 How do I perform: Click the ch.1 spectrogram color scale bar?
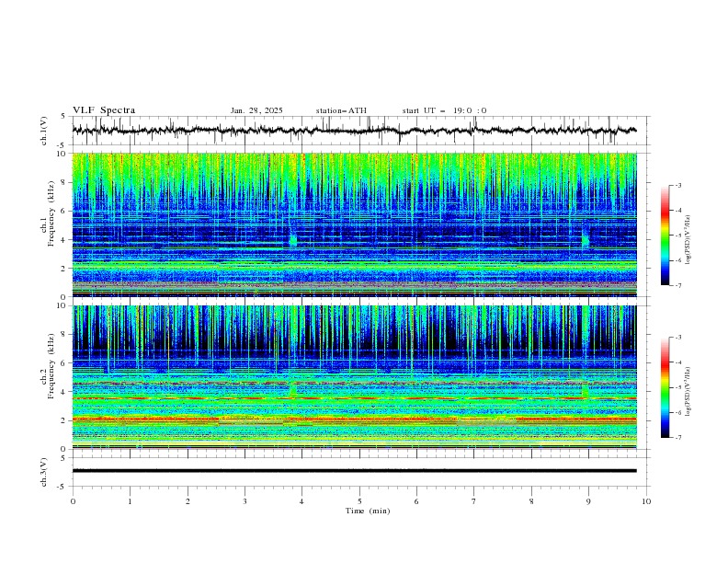665,236
